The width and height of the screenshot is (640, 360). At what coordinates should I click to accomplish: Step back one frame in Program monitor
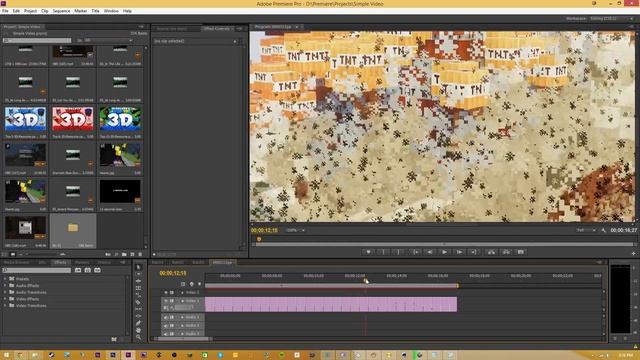pos(429,252)
